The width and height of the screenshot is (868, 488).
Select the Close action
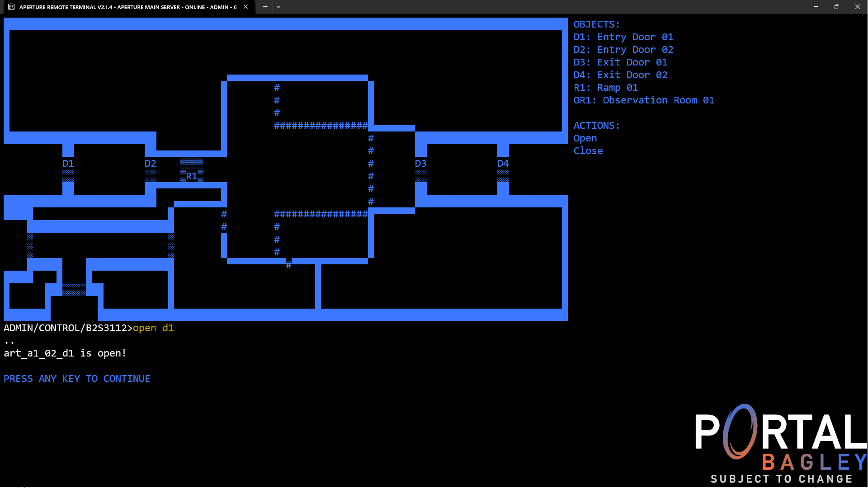coord(588,151)
